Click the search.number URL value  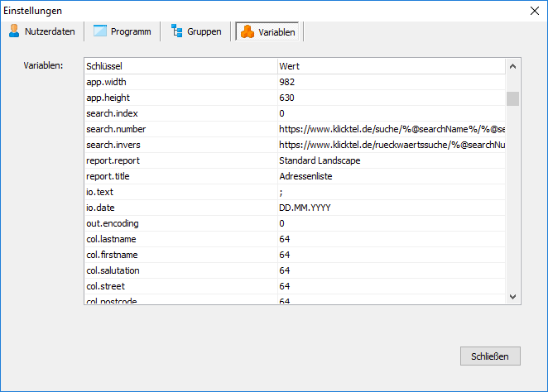[392, 129]
